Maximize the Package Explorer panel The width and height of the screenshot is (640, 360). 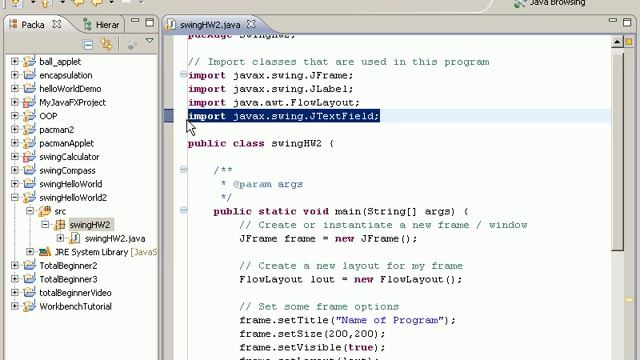[x=149, y=22]
